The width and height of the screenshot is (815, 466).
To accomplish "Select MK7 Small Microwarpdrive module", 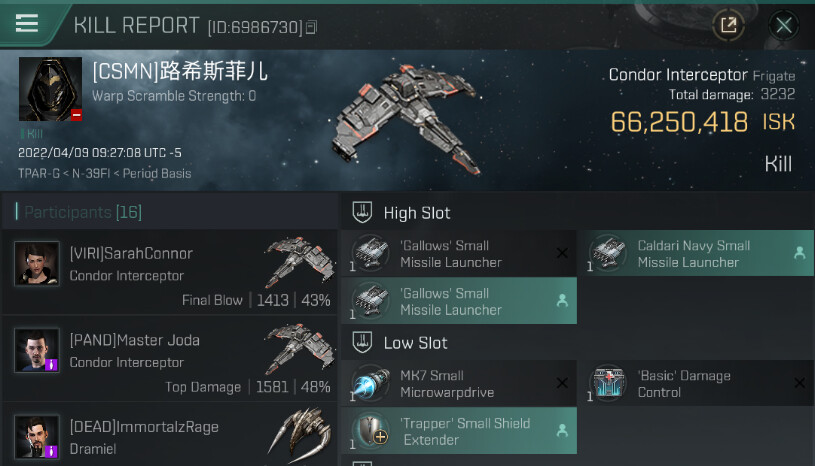I will [459, 383].
